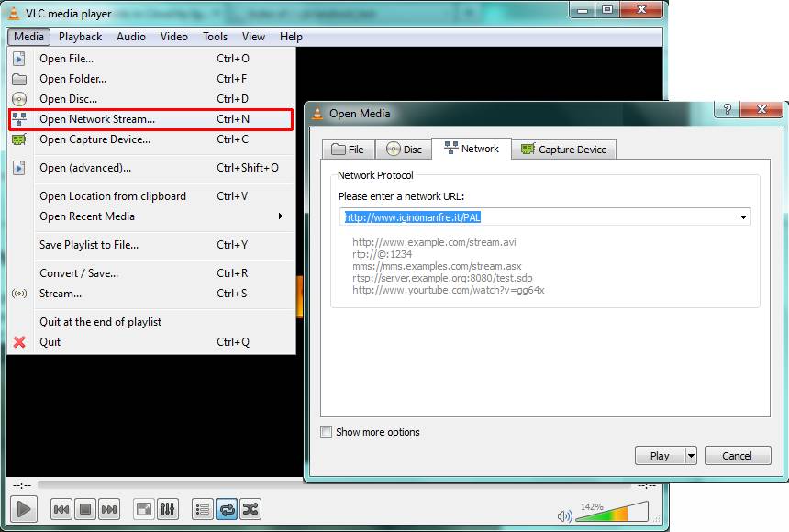Click the cone icon in Open Media title bar
The image size is (789, 532).
click(x=317, y=113)
